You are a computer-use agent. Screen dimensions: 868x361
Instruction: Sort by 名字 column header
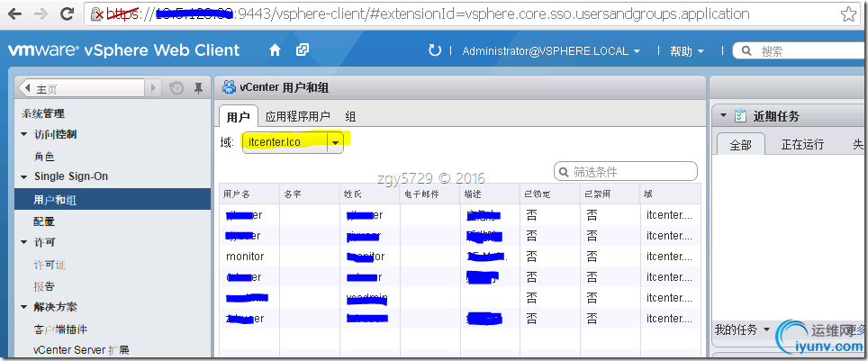(x=310, y=194)
